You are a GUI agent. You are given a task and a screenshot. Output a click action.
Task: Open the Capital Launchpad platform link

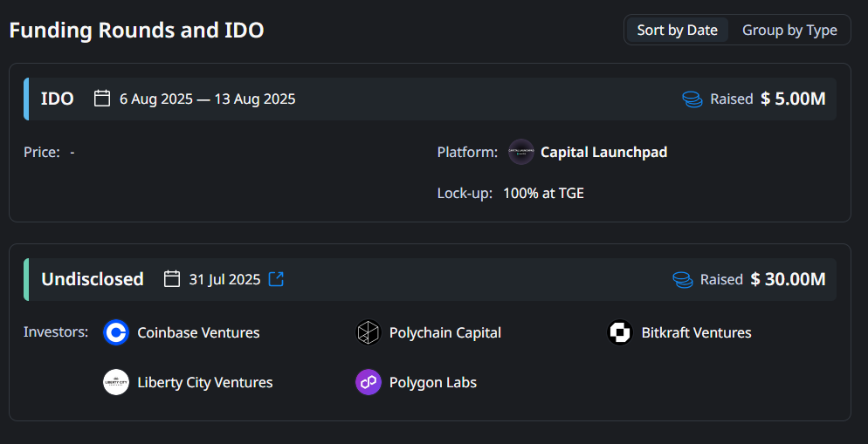[603, 152]
